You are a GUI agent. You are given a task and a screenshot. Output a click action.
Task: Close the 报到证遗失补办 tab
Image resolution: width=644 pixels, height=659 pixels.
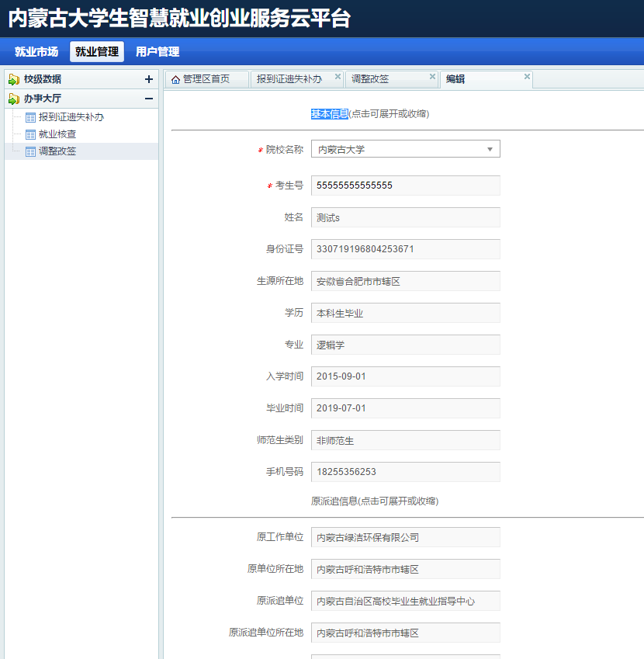(338, 77)
